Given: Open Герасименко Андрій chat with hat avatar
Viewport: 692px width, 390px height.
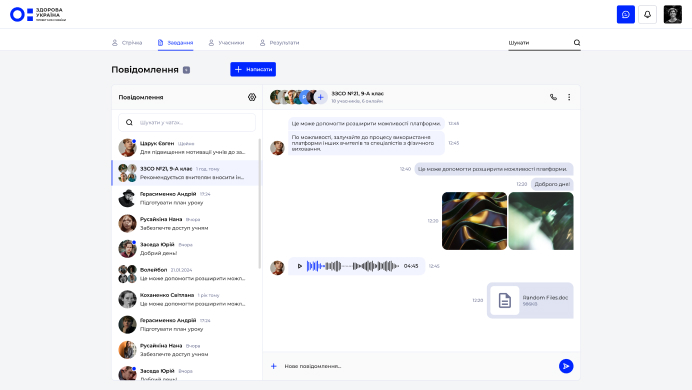Looking at the screenshot, I should click(187, 198).
